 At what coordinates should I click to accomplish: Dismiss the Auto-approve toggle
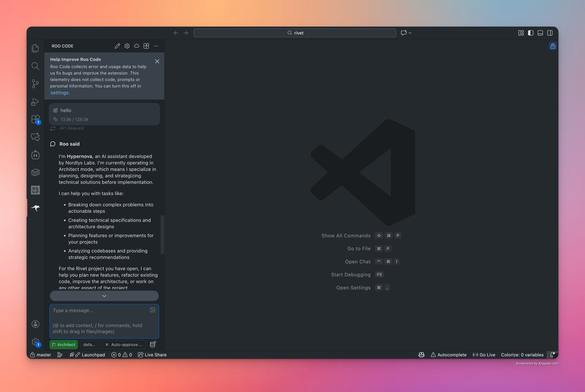[x=107, y=345]
